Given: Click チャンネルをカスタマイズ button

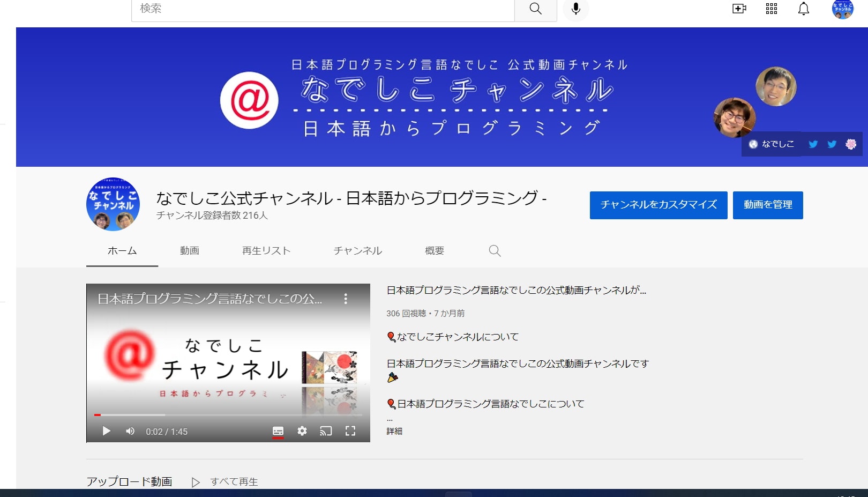Looking at the screenshot, I should (x=659, y=205).
